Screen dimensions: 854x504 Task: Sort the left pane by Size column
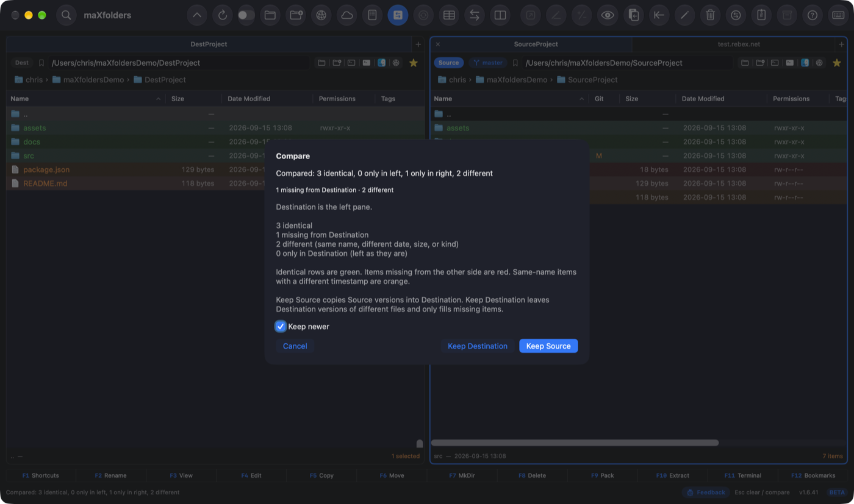coord(194,99)
